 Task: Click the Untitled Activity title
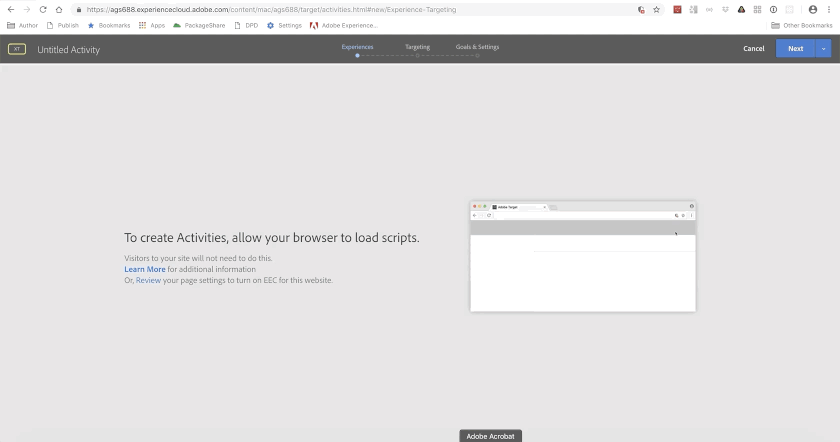click(69, 50)
